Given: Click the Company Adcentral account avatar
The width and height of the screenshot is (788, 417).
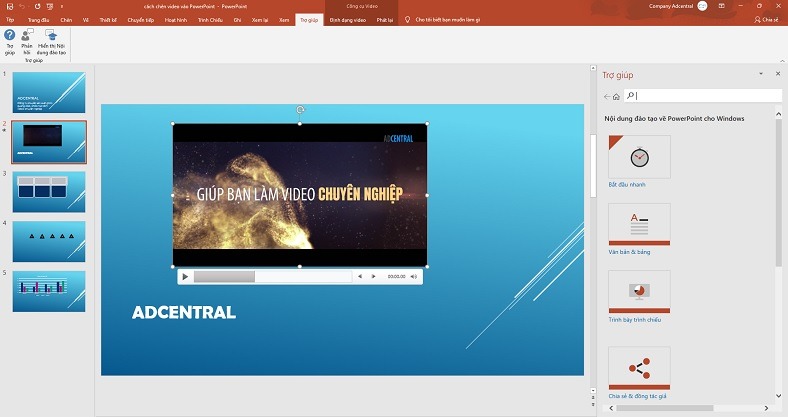Looking at the screenshot, I should pyautogui.click(x=703, y=6).
